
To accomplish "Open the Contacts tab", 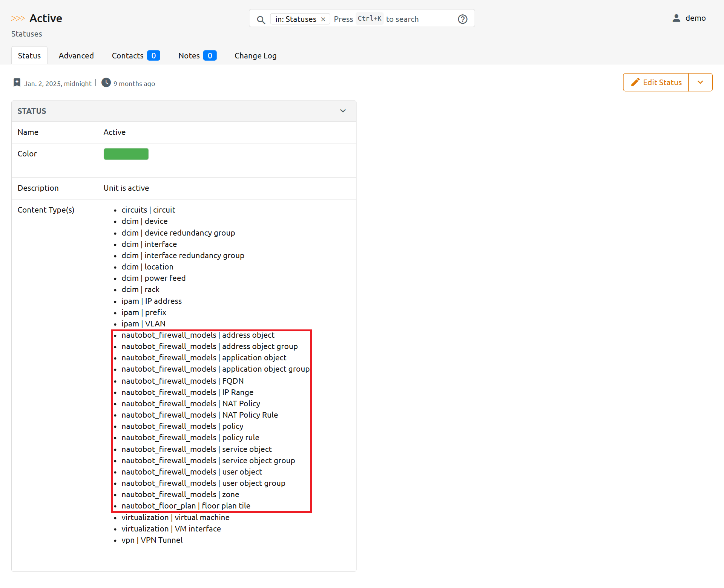I will [x=127, y=55].
